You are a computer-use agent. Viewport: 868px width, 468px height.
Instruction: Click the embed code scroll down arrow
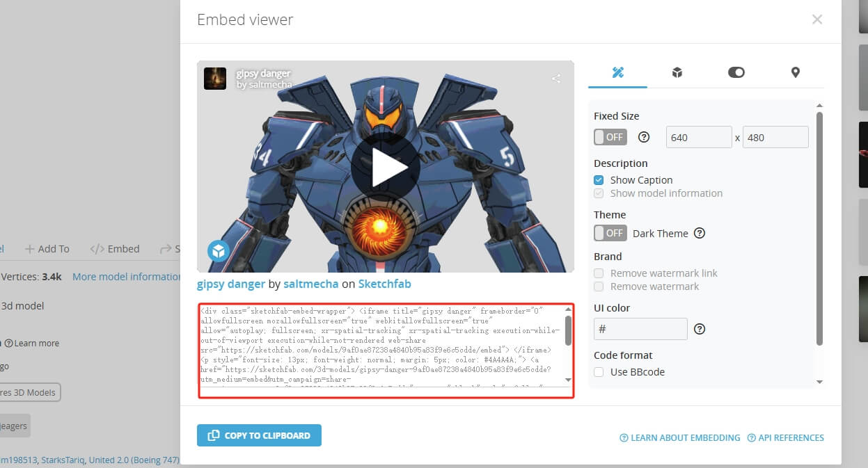[569, 380]
